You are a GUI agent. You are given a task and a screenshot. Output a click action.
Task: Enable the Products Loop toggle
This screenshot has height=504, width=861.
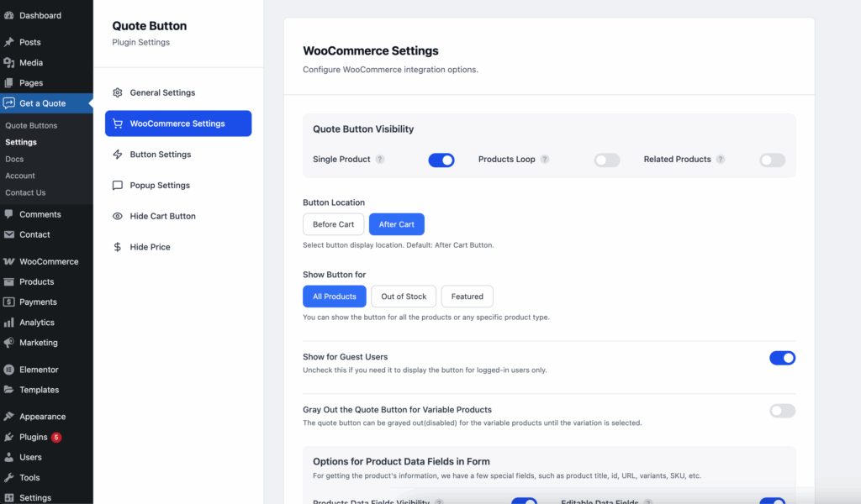607,160
